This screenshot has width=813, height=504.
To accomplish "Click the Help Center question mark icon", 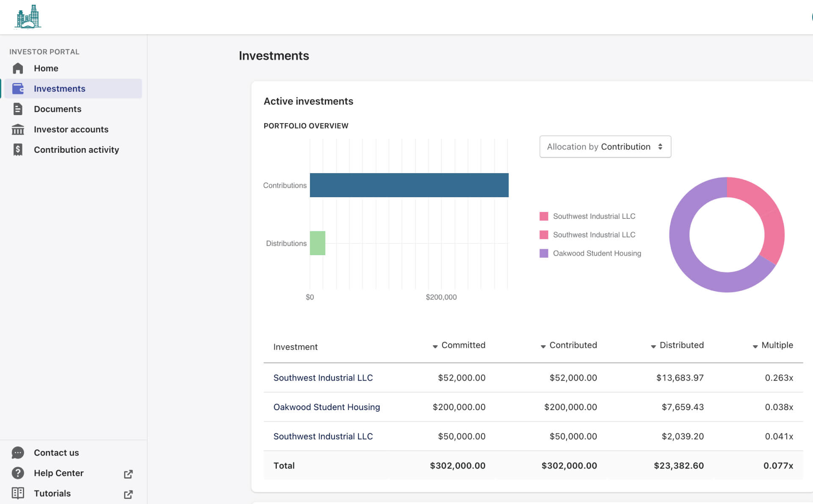I will tap(18, 473).
